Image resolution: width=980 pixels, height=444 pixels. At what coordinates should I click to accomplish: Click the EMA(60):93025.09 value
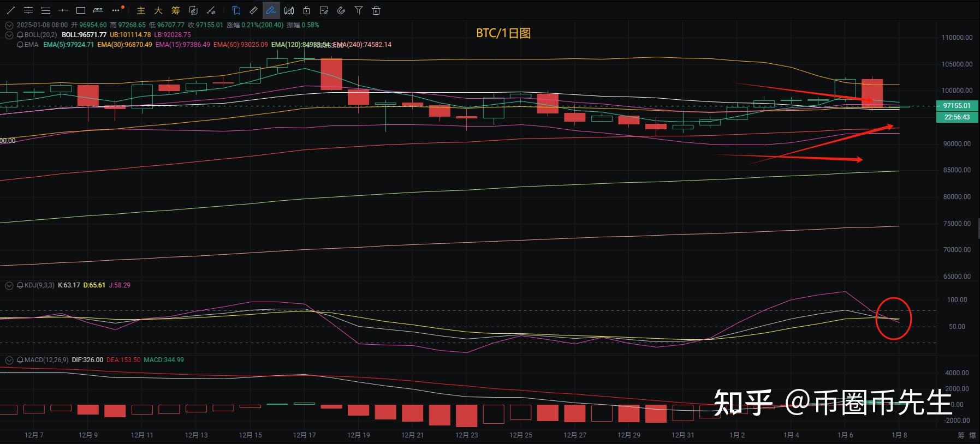coord(241,45)
